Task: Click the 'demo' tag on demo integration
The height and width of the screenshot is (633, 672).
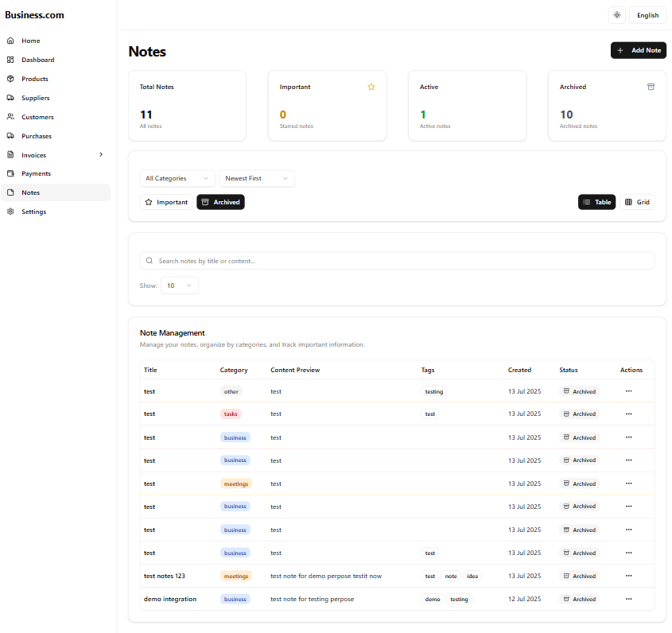Action: point(433,599)
